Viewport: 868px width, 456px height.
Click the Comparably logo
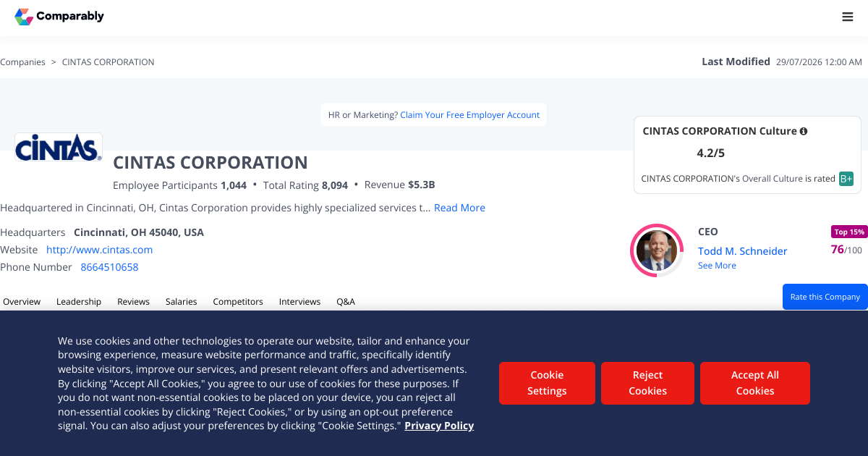pyautogui.click(x=59, y=16)
